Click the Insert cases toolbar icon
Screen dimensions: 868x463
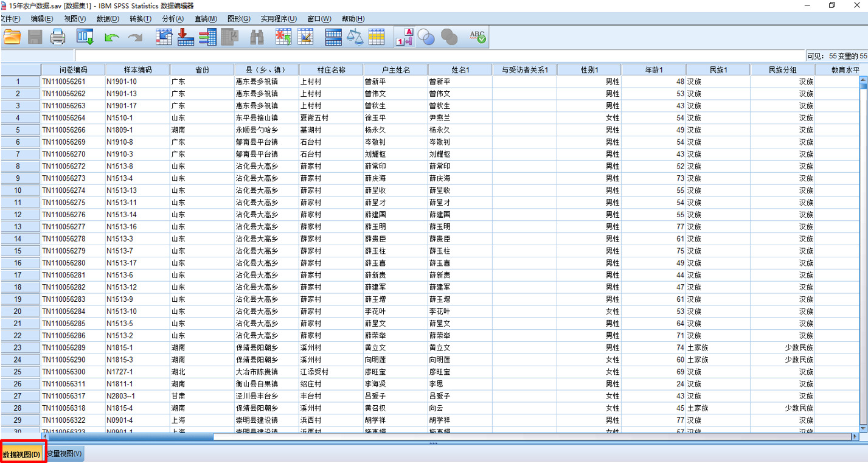pos(283,37)
